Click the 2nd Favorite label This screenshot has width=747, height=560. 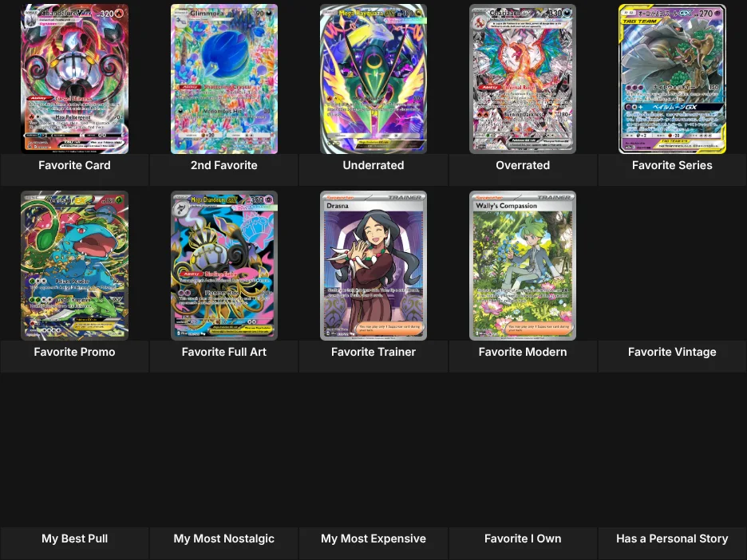pos(224,165)
